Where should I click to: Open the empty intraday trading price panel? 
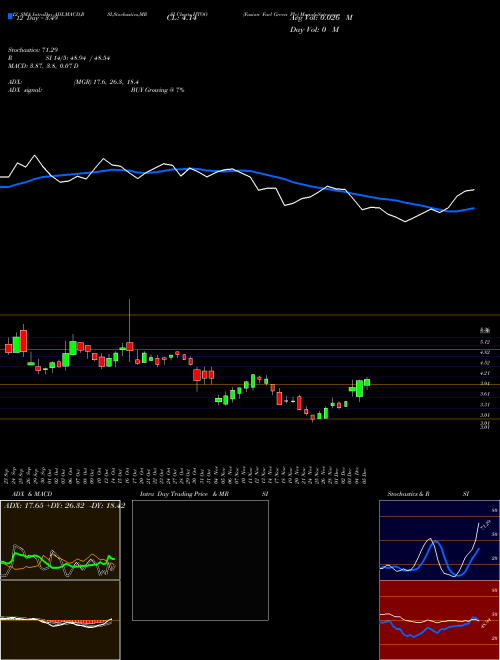coord(200,560)
